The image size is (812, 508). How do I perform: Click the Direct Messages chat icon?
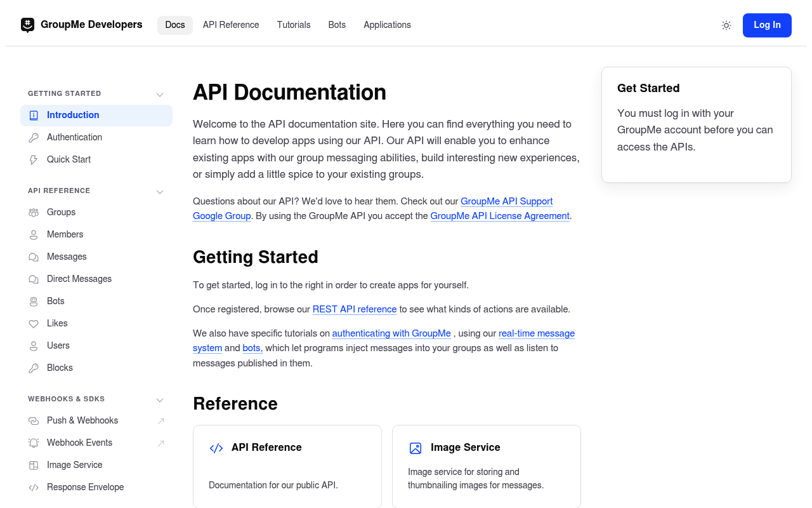34,279
